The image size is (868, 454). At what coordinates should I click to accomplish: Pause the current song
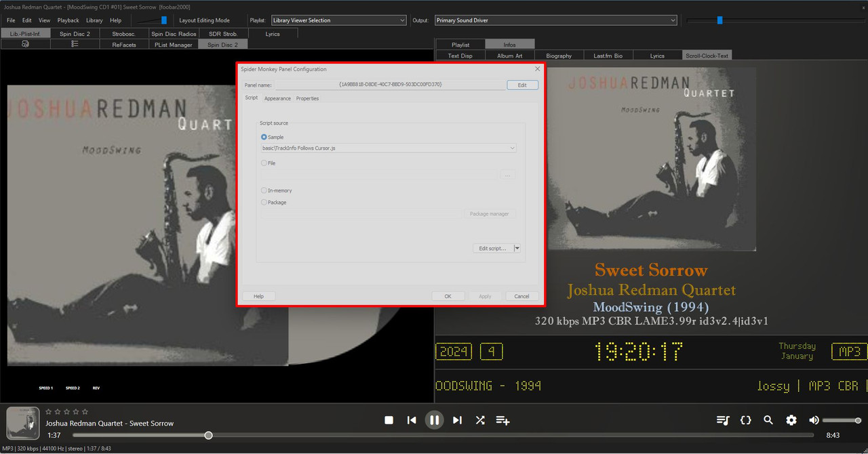click(x=435, y=420)
